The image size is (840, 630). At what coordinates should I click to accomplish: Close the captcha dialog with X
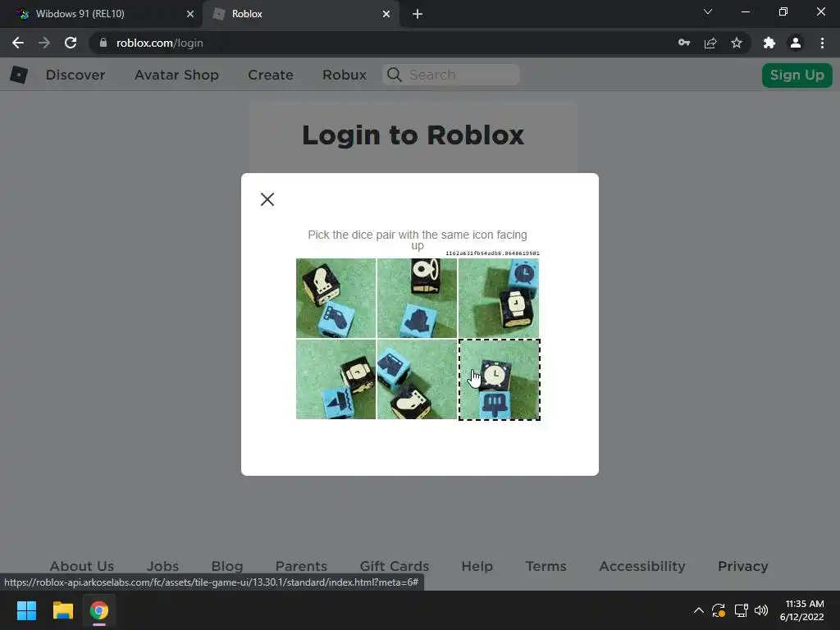point(267,199)
